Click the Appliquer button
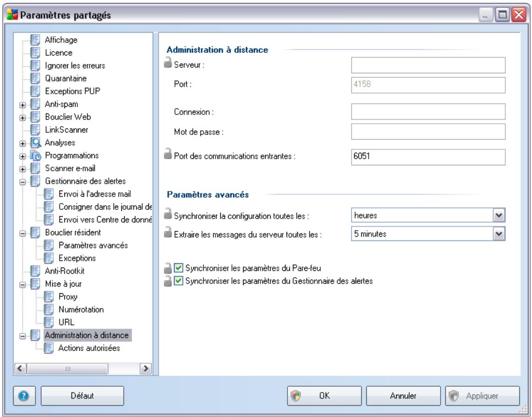 point(483,396)
